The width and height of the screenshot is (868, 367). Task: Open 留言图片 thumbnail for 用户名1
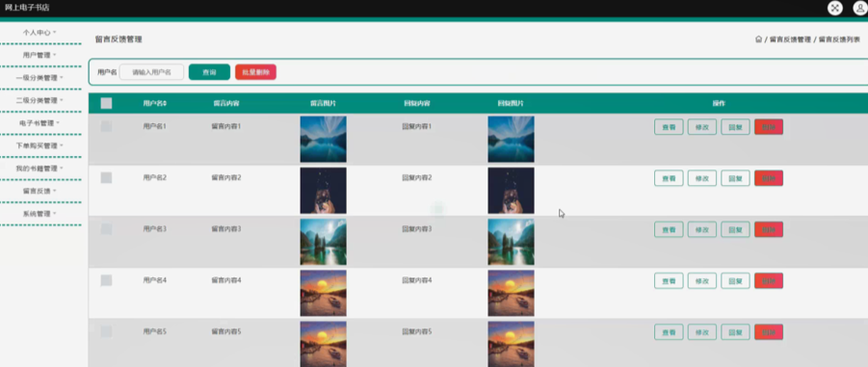pos(324,139)
